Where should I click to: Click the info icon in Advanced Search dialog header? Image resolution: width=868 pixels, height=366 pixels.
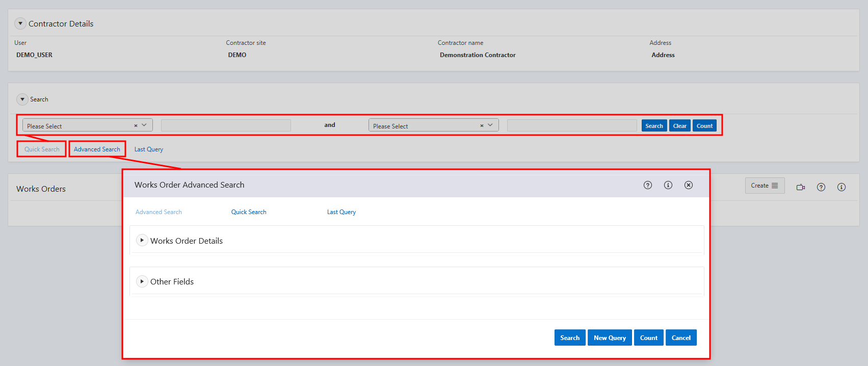[x=668, y=185]
